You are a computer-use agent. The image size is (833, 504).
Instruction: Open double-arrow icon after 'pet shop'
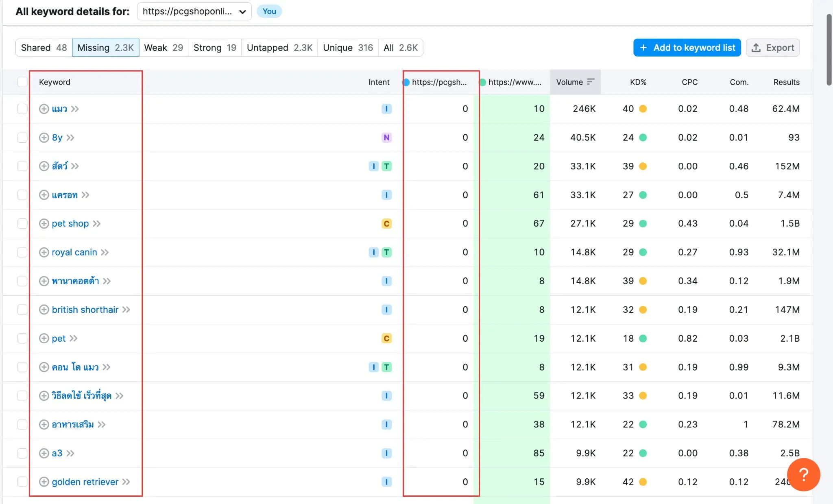click(96, 223)
